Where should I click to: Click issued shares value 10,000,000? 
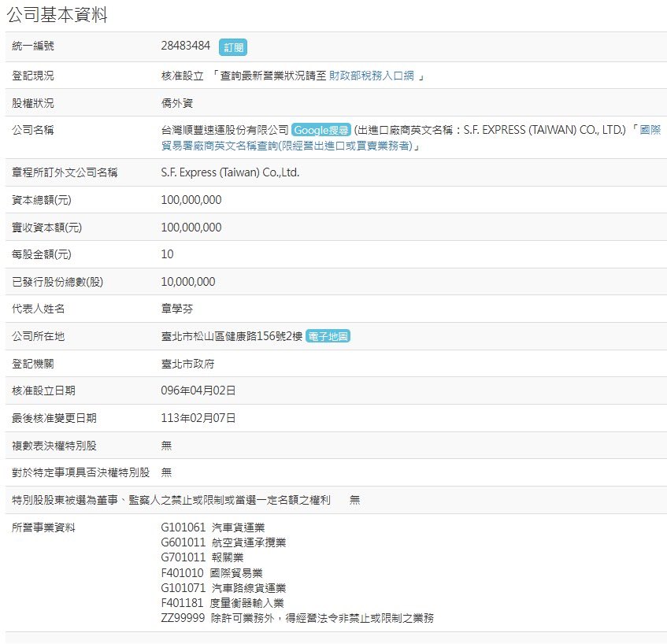(x=188, y=282)
